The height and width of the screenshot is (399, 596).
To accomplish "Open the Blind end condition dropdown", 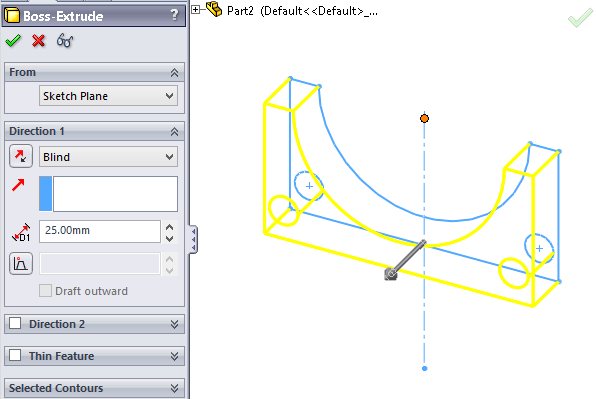I will pos(108,157).
